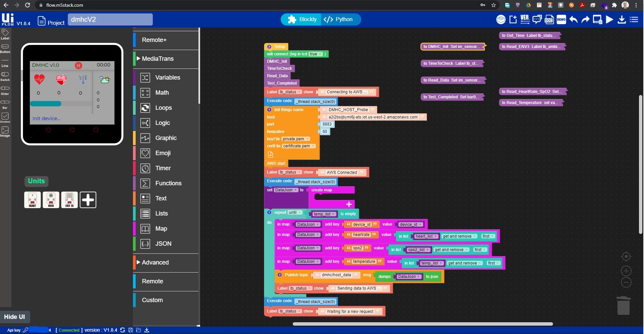Viewport: 644px width, 334px height.
Task: Select the Line widget tool
Action: pos(5,63)
